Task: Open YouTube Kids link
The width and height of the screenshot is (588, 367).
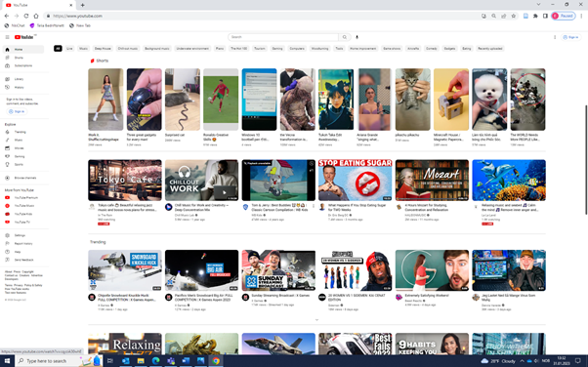Action: [22, 214]
